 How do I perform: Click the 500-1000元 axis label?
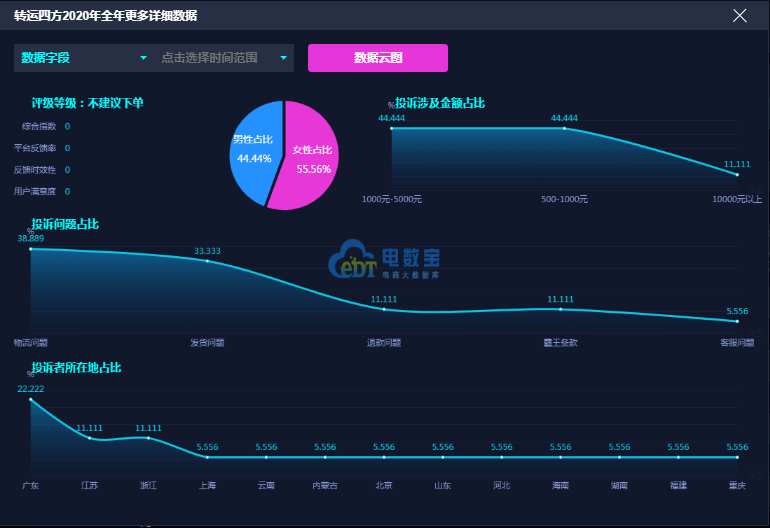[564, 199]
